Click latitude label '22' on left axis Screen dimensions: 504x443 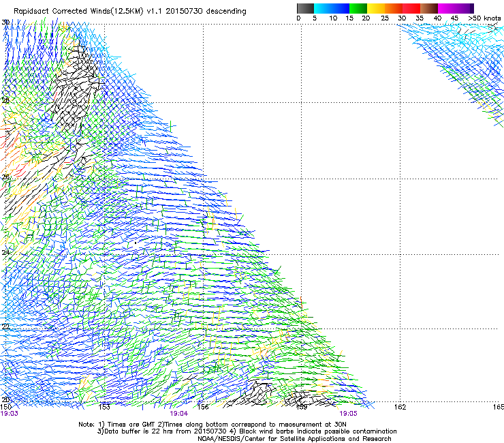tap(5, 327)
